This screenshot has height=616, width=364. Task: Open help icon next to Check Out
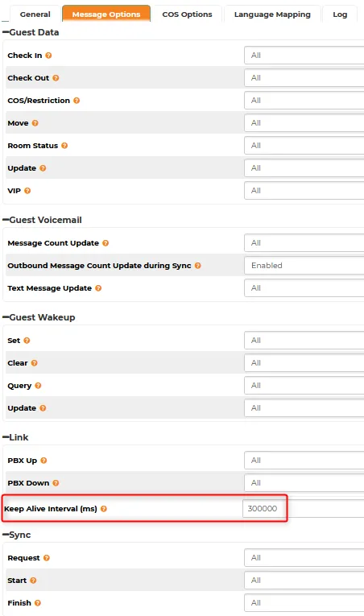coord(56,78)
